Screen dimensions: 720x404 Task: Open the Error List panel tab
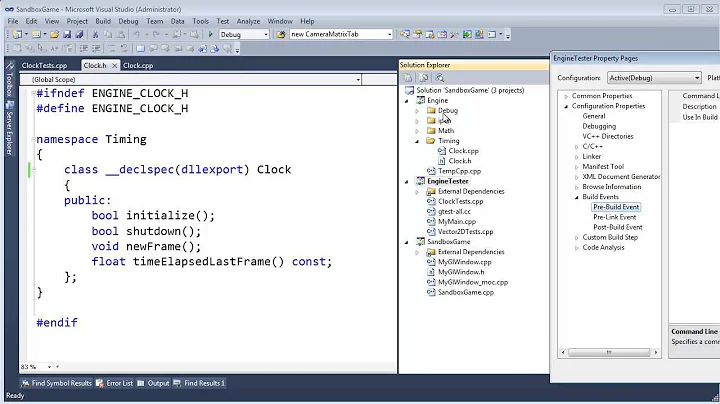(x=118, y=383)
